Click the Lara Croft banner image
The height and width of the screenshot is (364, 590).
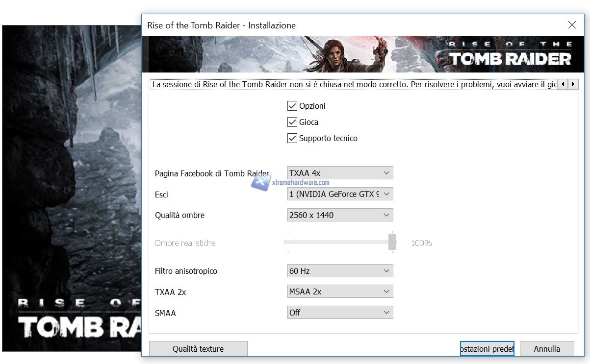[360, 54]
